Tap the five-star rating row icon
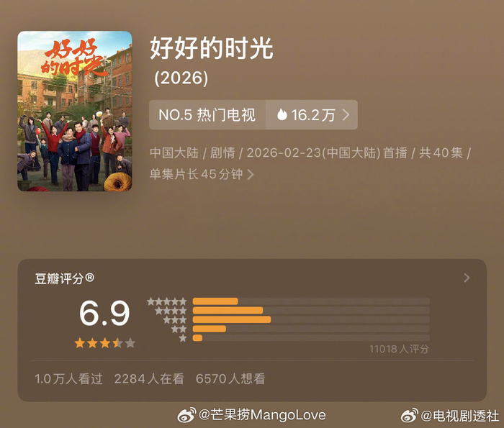504x428 pixels. [x=167, y=301]
